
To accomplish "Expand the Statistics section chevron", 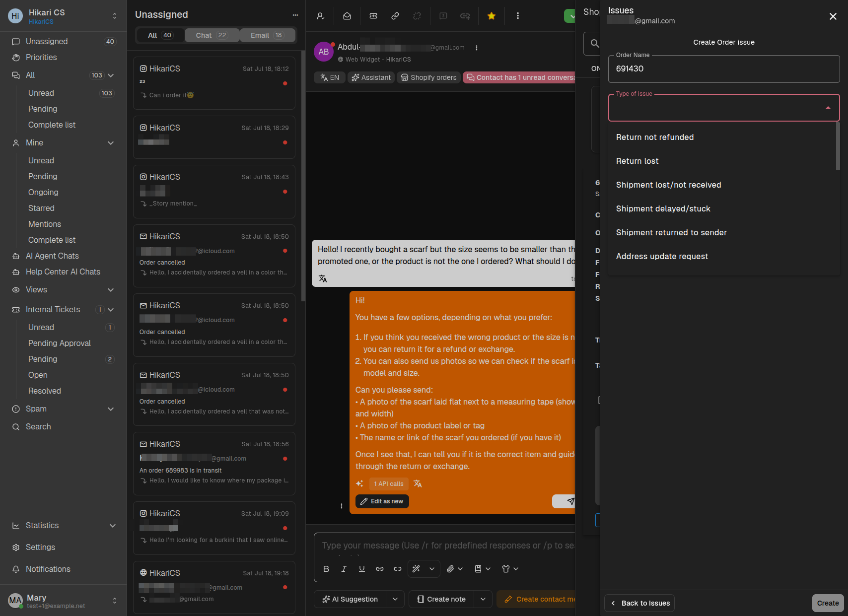I will pos(113,526).
